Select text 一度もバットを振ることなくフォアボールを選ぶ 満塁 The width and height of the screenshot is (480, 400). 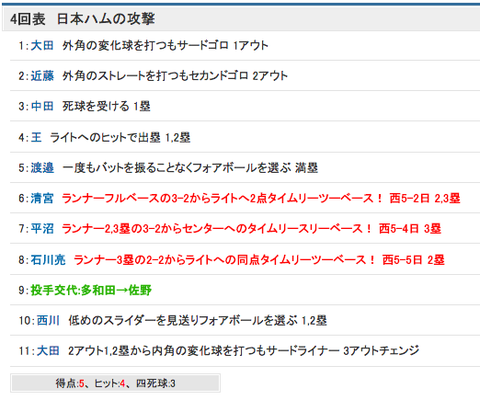point(190,168)
